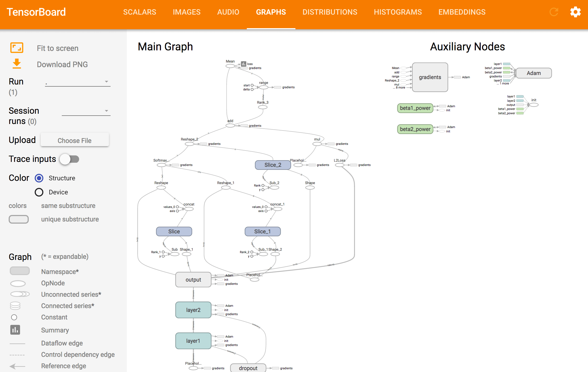Click the unique substructure color swatch
Viewport: 588px width, 372px height.
click(x=19, y=219)
